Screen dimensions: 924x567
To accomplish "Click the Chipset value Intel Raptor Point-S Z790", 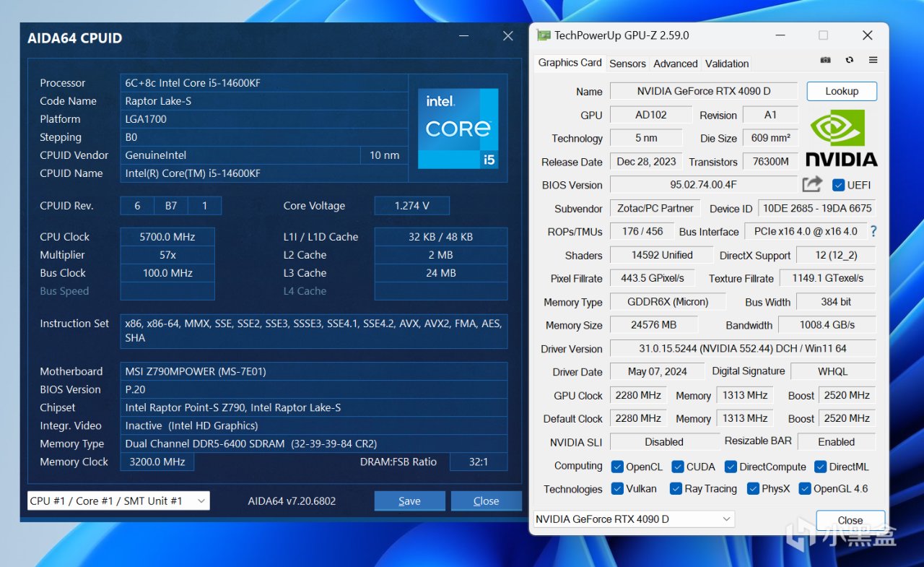I will 314,407.
